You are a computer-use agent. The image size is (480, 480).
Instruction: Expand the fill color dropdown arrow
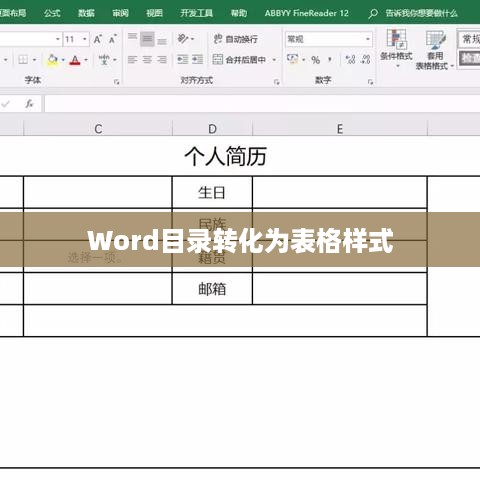(x=63, y=60)
